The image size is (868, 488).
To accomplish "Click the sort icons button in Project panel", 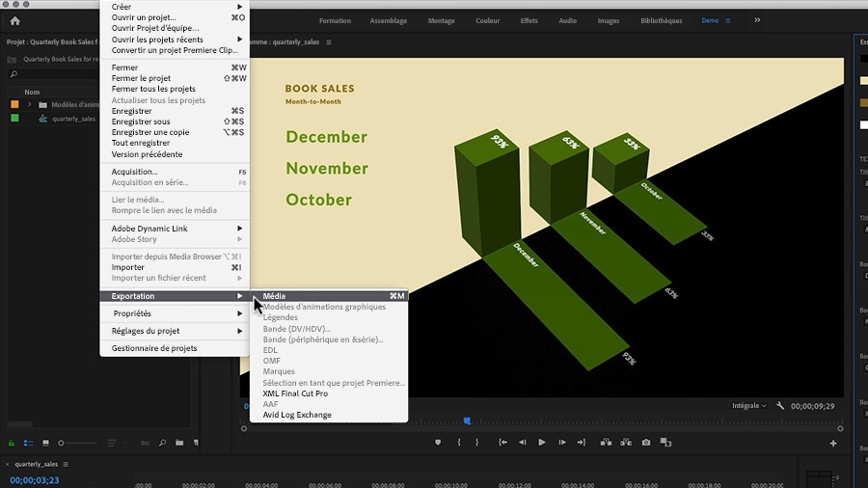I will (112, 443).
